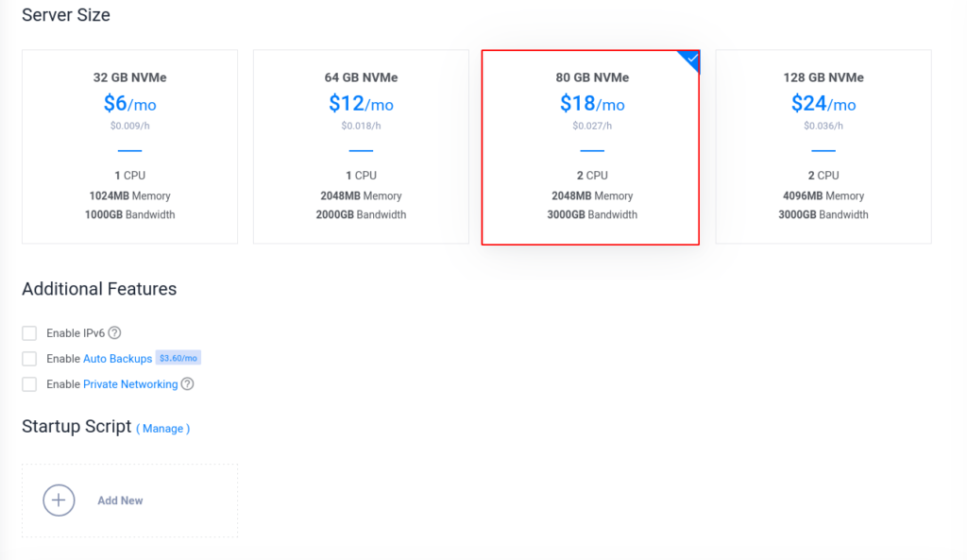
Task: Click the $0.027/h hourly price text
Action: [592, 126]
